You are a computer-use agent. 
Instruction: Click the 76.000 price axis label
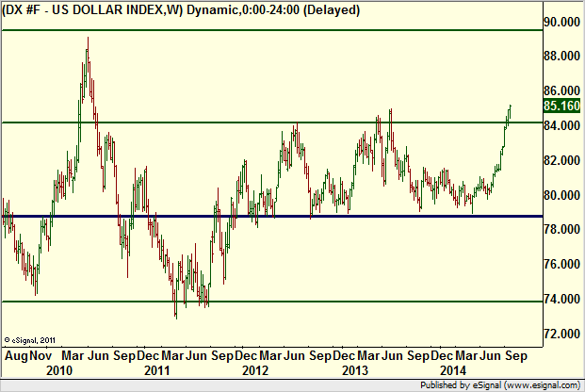(x=561, y=264)
